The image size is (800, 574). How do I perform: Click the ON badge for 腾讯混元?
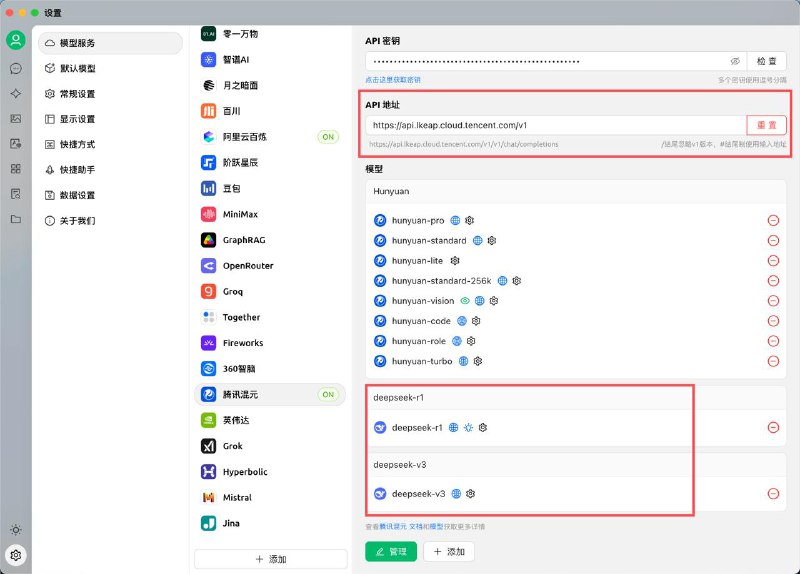pos(328,394)
